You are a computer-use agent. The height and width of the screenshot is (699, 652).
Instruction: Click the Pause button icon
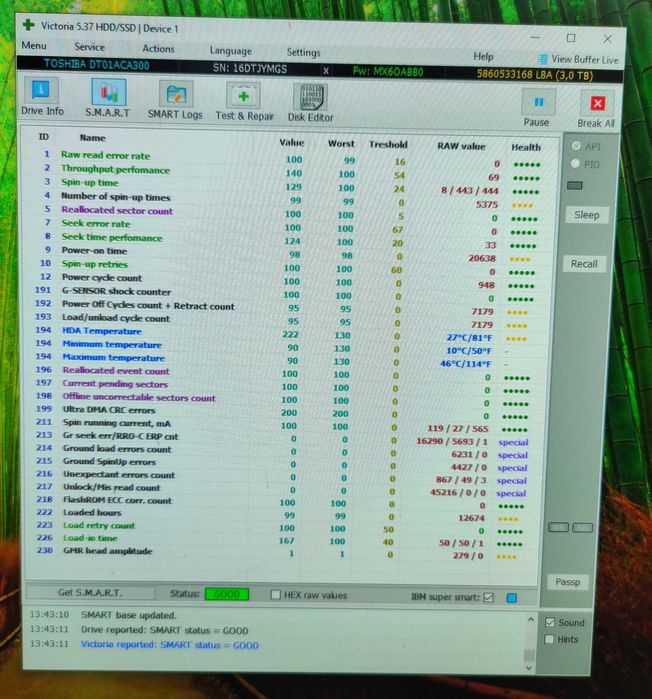point(538,103)
